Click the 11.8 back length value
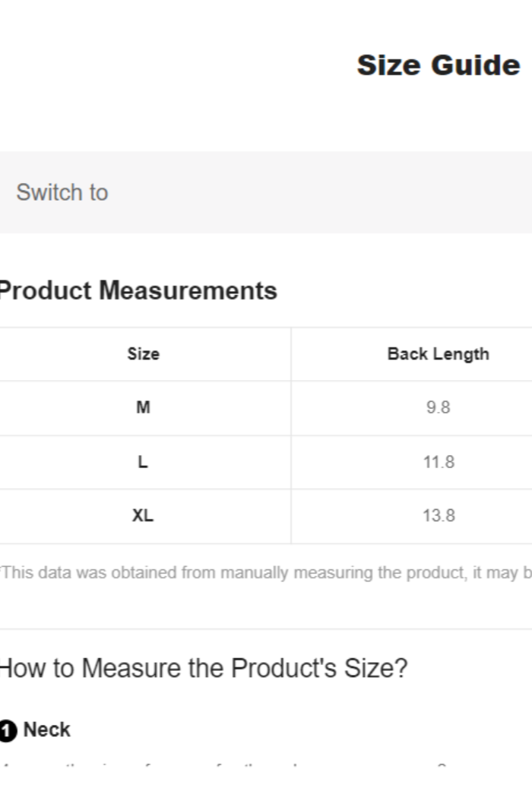The height and width of the screenshot is (798, 532). [439, 462]
